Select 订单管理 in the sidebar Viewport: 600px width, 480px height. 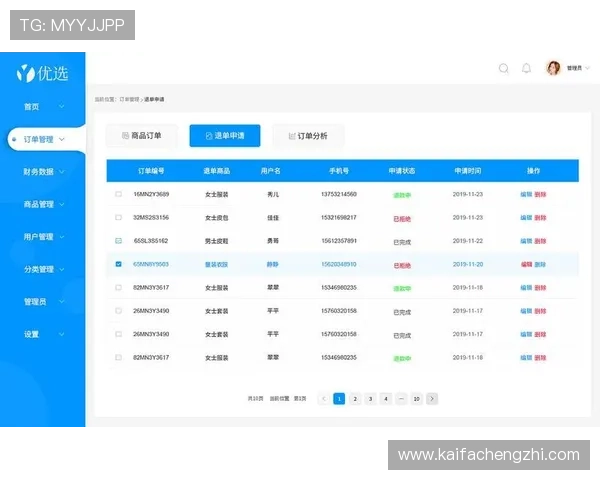(38, 139)
